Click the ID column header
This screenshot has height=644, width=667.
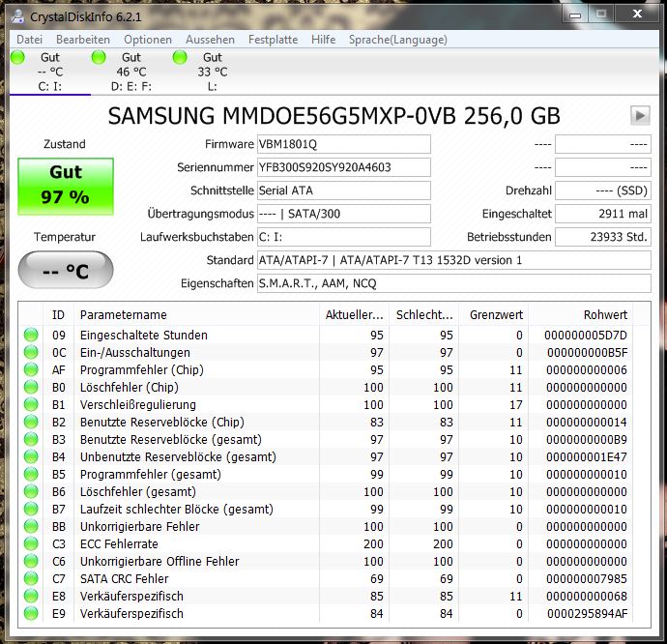coord(58,314)
